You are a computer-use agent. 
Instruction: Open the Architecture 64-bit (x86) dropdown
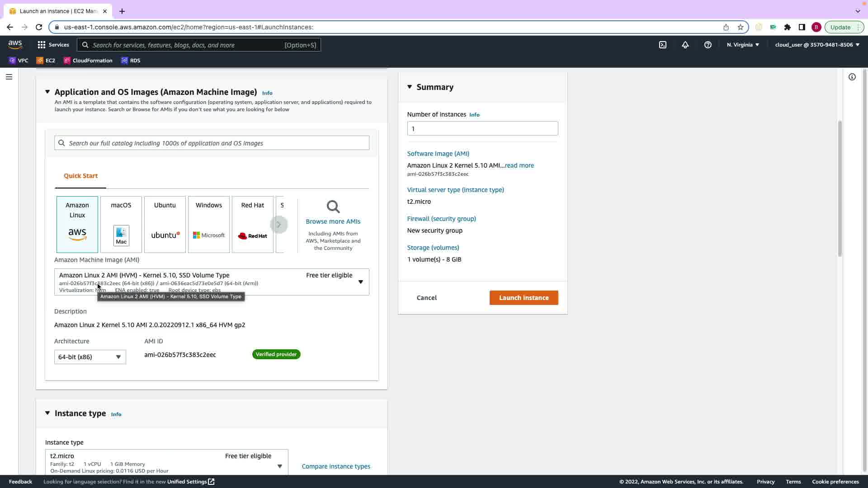coord(90,357)
